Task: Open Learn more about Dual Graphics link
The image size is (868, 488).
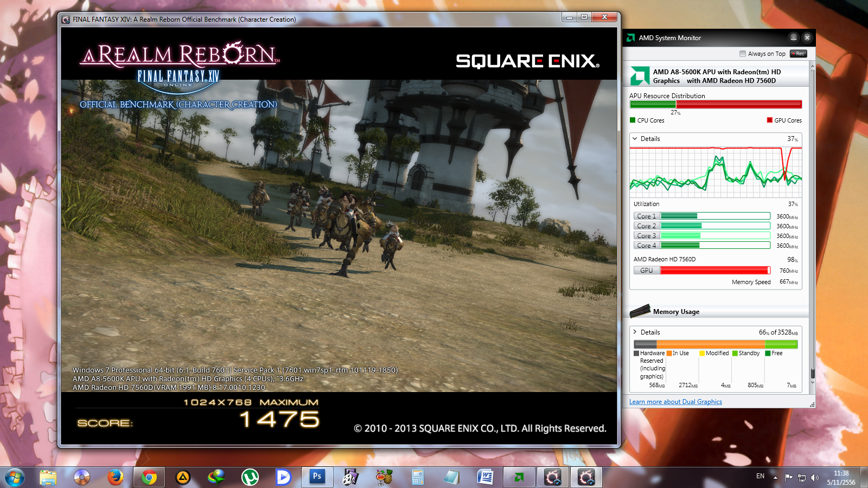Action: [675, 402]
